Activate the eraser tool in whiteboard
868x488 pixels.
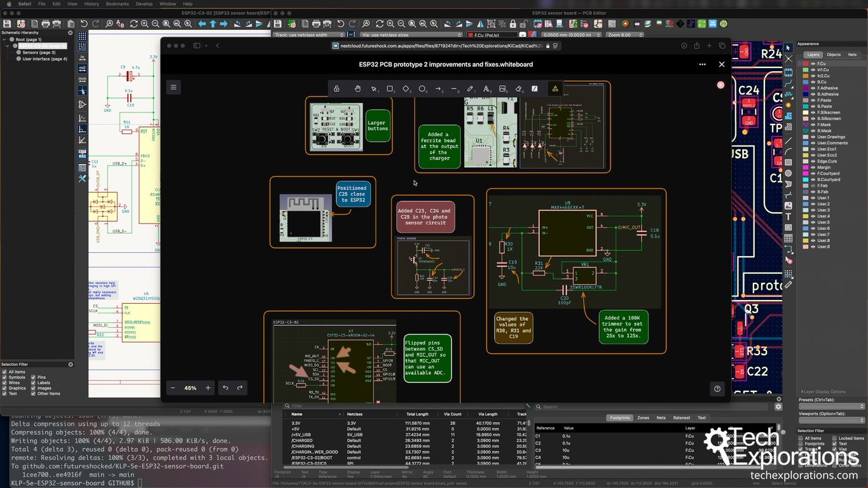coord(518,89)
